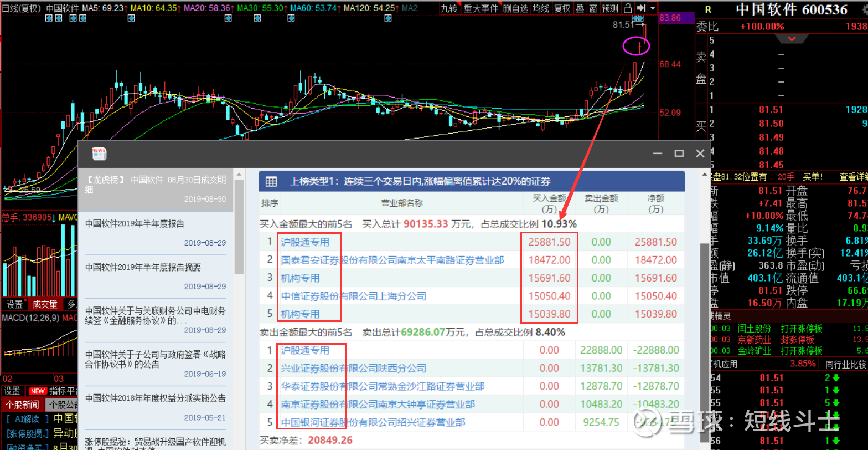This screenshot has width=868, height=450.
Task: Click 兴业证券股份有限公司陕西分公司 link
Action: click(354, 368)
